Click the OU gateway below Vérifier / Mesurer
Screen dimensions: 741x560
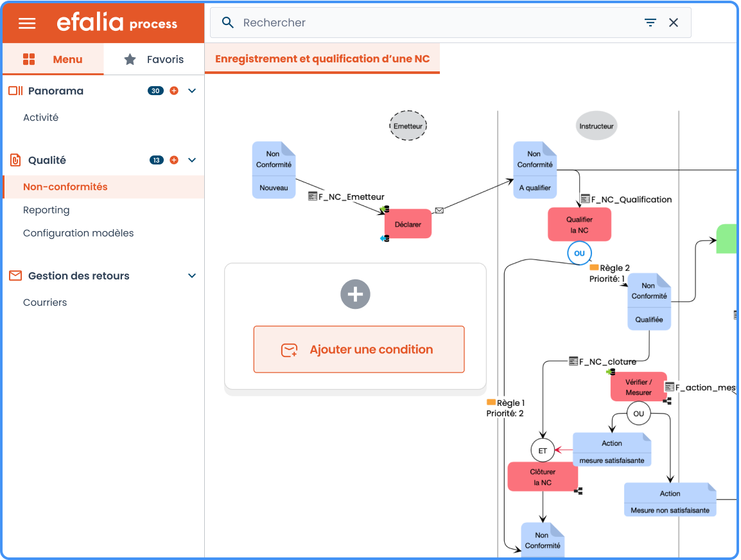click(x=638, y=414)
